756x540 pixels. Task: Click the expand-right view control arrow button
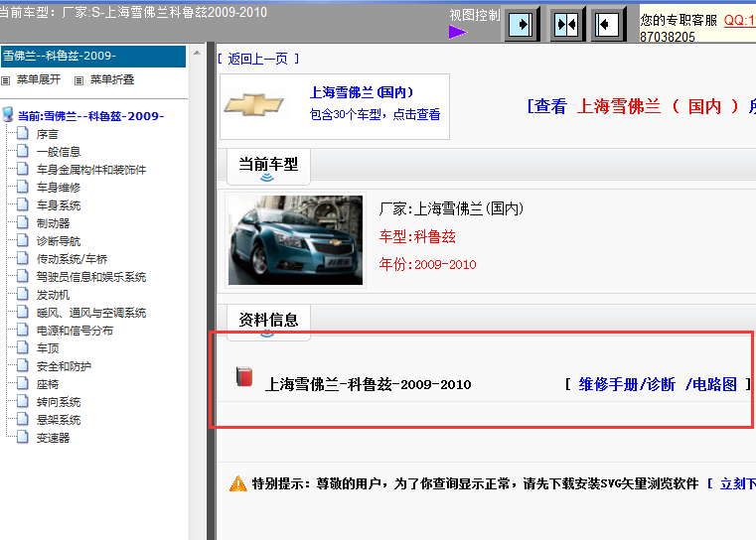[522, 24]
